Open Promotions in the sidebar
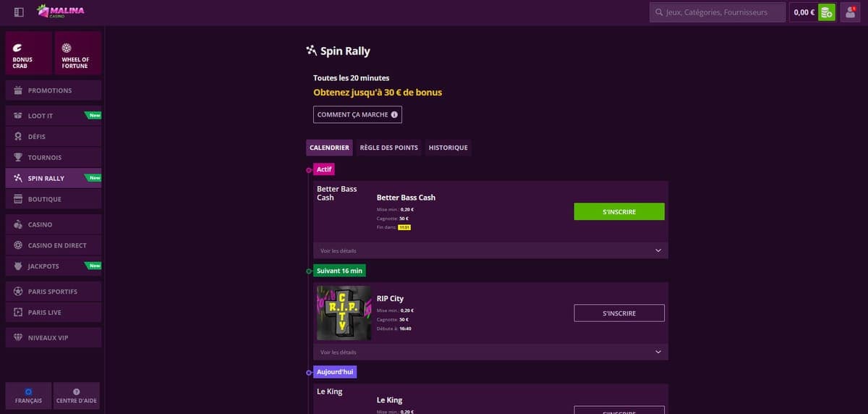Image resolution: width=868 pixels, height=414 pixels. point(53,90)
